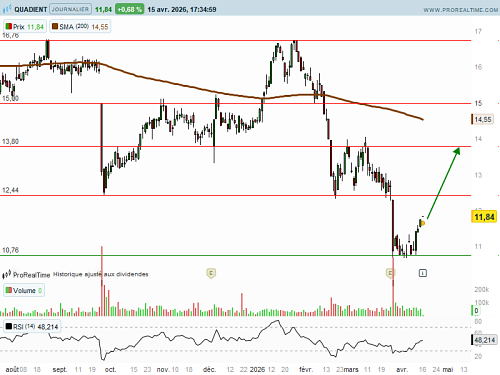500x375 pixels.
Task: Click the 17 label on price axis
Action: pyautogui.click(x=478, y=31)
